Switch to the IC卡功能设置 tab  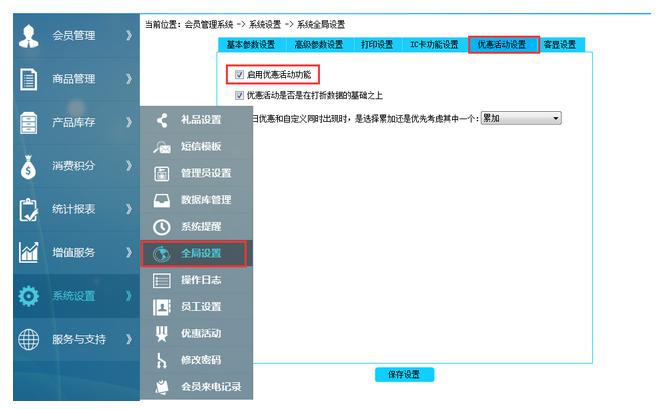point(434,45)
